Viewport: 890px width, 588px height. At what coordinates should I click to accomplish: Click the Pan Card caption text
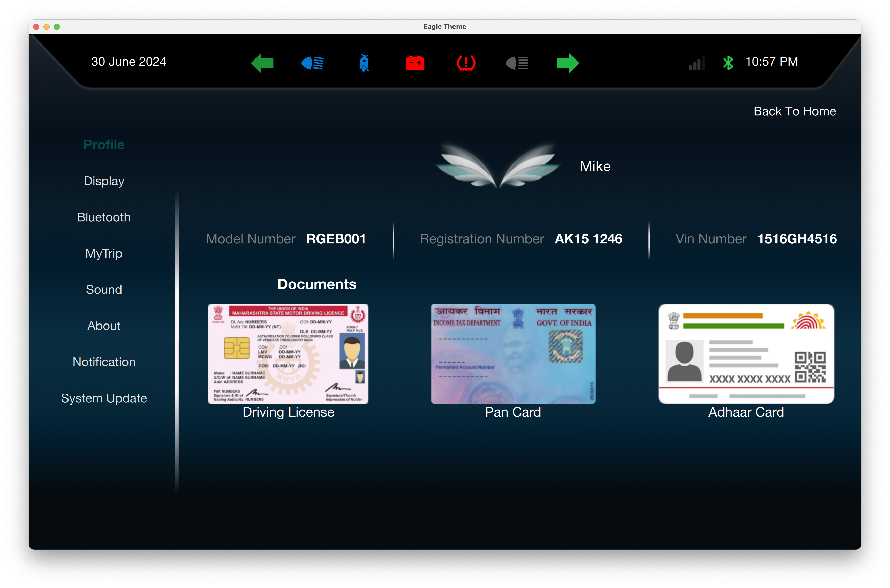513,412
